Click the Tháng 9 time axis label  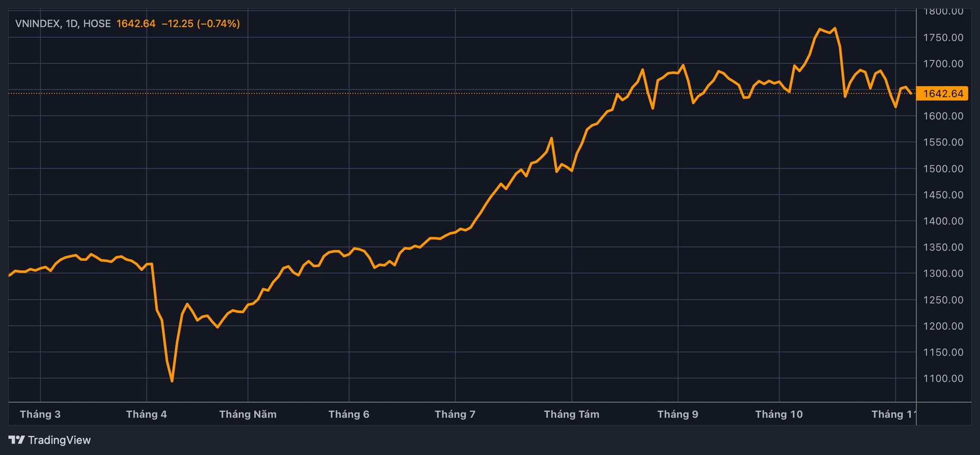pos(678,414)
